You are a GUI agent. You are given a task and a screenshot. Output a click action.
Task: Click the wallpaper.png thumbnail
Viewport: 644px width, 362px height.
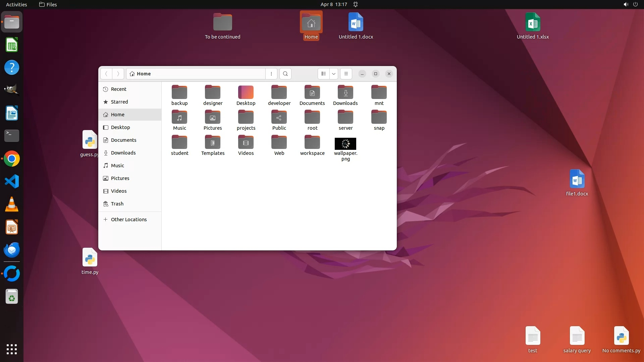345,144
